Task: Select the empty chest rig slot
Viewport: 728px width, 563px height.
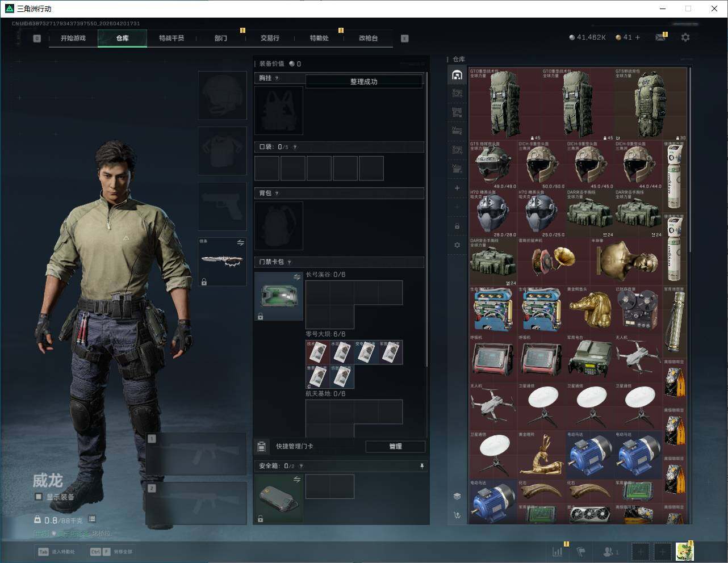Action: [x=279, y=111]
